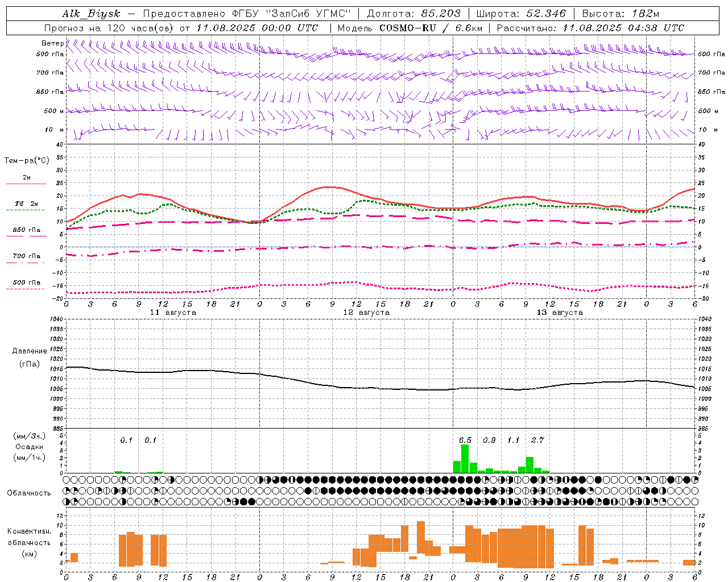Click the 13 августа date label
The height and width of the screenshot is (582, 728).
(x=560, y=312)
